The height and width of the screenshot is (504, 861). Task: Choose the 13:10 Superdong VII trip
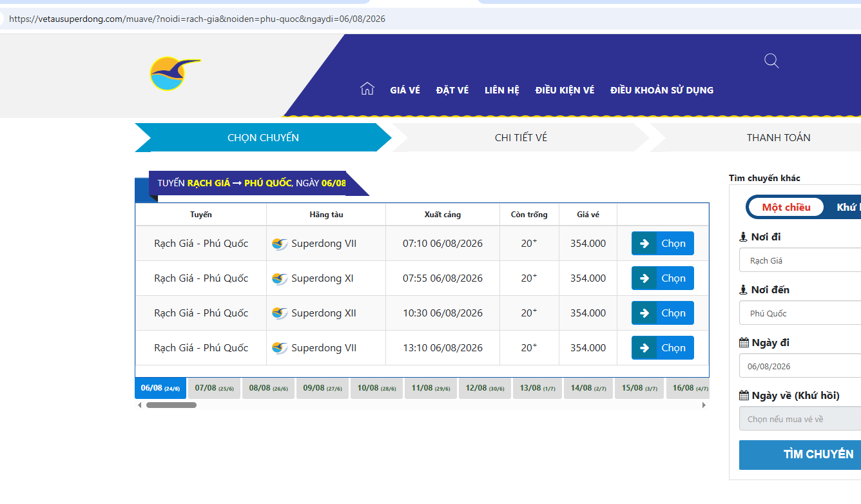(663, 348)
